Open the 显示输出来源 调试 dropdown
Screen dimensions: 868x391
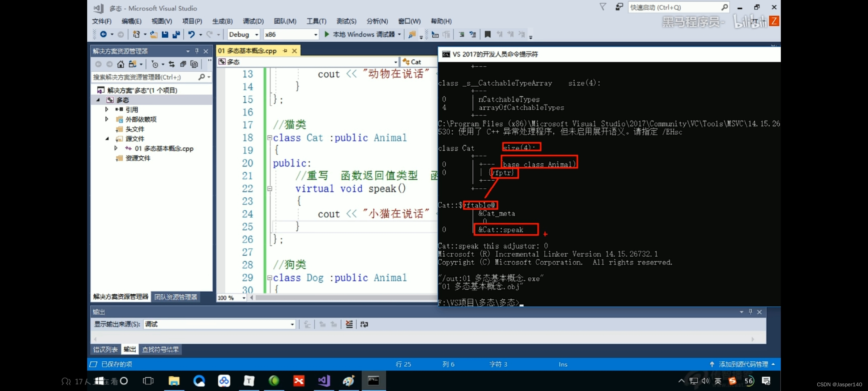pyautogui.click(x=220, y=324)
